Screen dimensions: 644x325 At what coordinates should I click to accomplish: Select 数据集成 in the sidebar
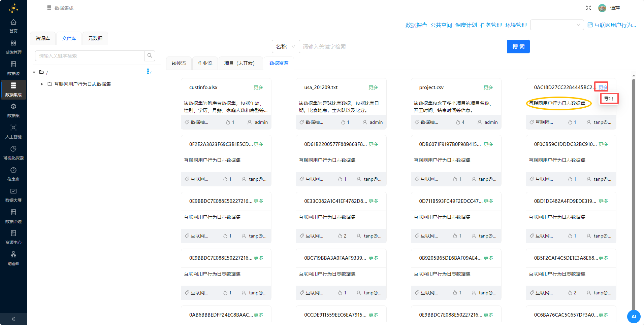13,89
